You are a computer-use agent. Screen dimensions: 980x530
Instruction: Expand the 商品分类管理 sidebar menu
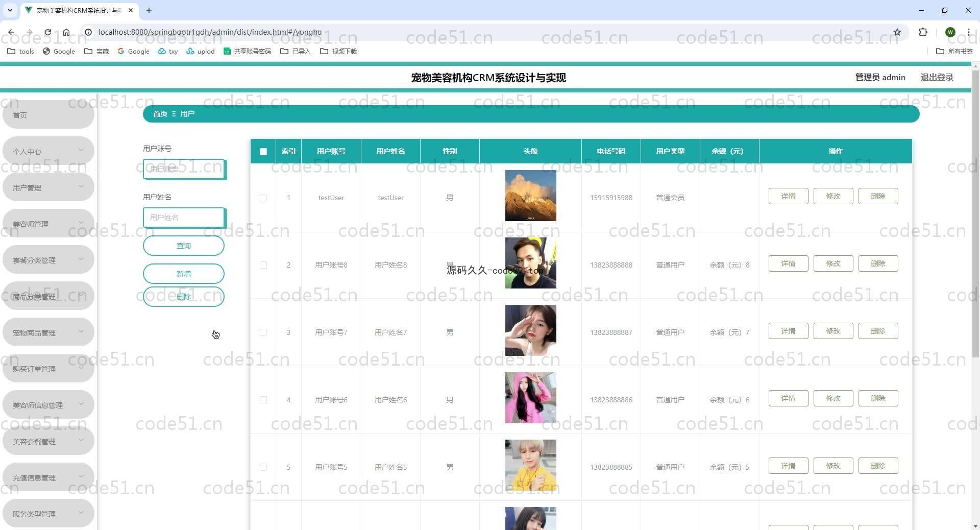coord(48,296)
